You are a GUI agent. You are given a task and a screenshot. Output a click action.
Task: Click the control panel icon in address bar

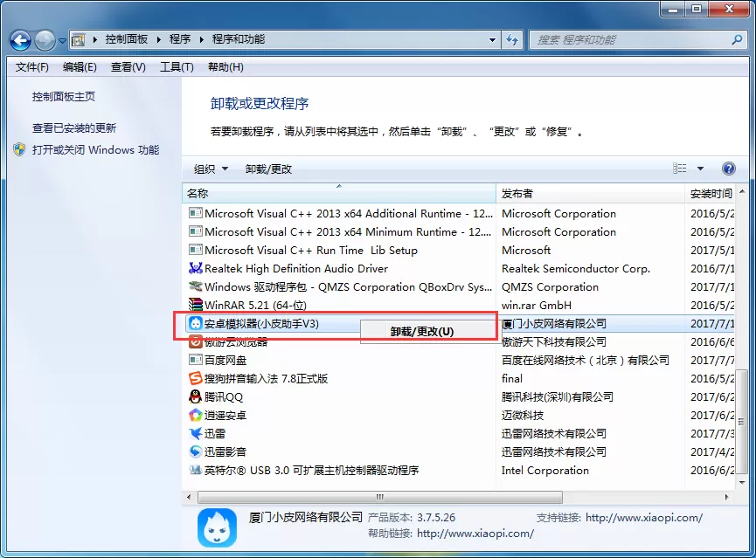pos(78,40)
